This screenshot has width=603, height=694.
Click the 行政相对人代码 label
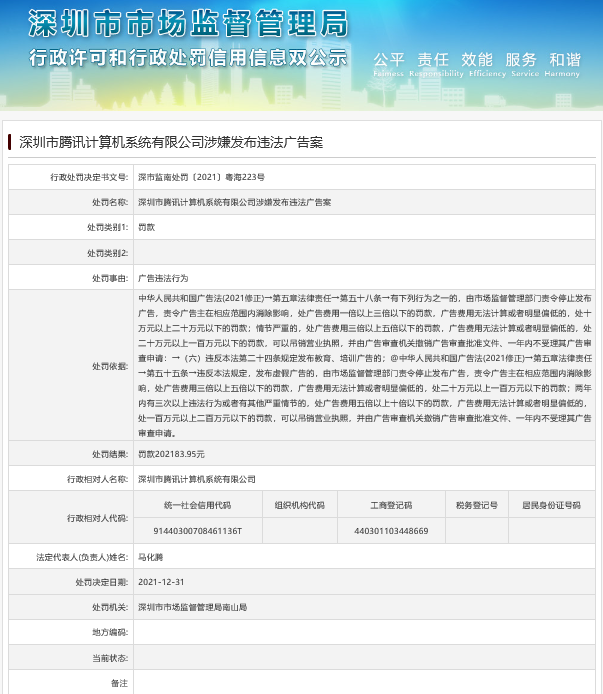tap(97, 518)
